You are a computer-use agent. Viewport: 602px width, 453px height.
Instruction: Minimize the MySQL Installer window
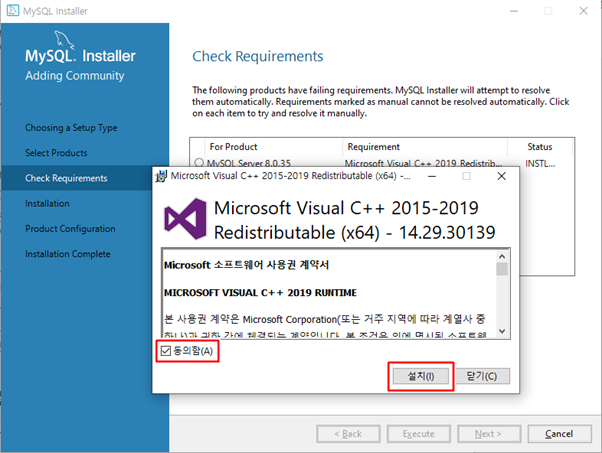(514, 11)
